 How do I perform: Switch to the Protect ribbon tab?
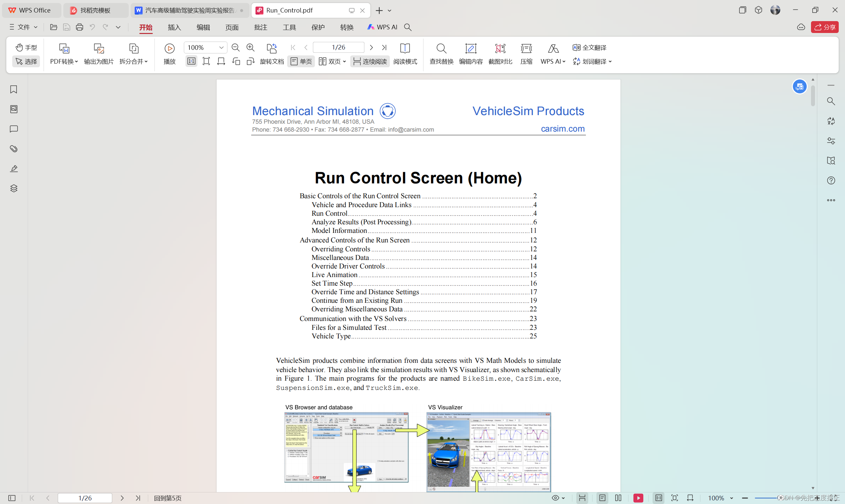318,27
